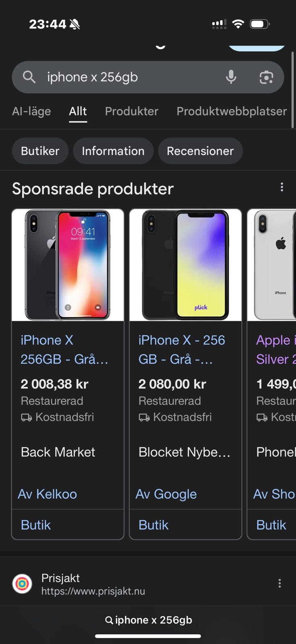Open the Produktwebbplatser tab

(x=231, y=111)
